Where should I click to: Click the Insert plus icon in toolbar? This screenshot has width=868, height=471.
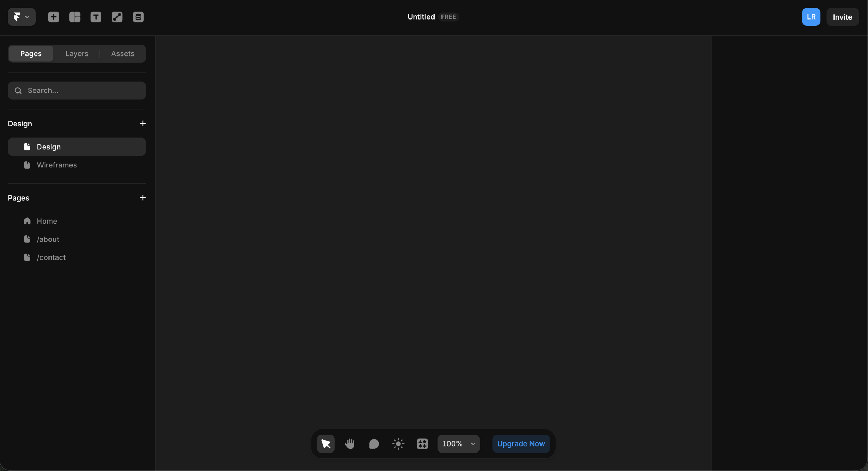pyautogui.click(x=53, y=17)
